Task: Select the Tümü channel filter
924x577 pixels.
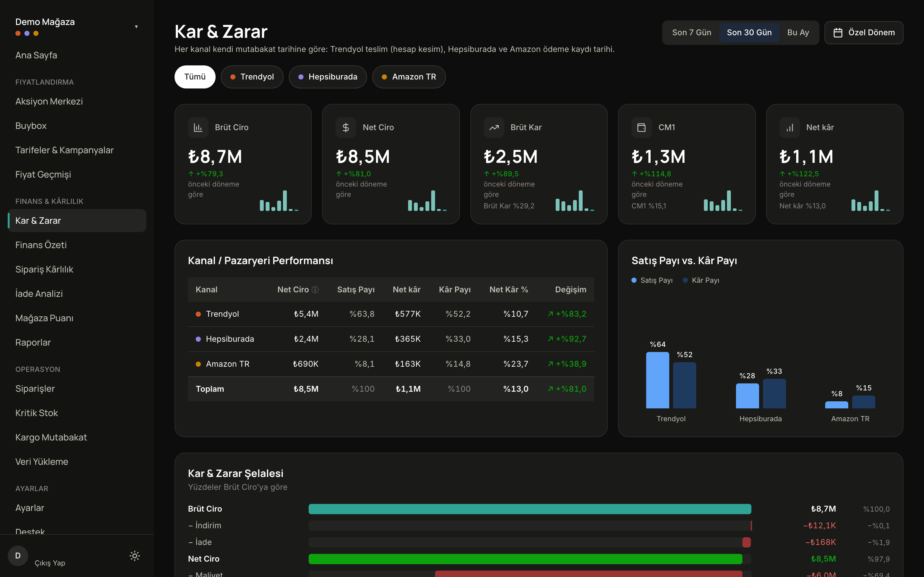Action: [x=195, y=77]
